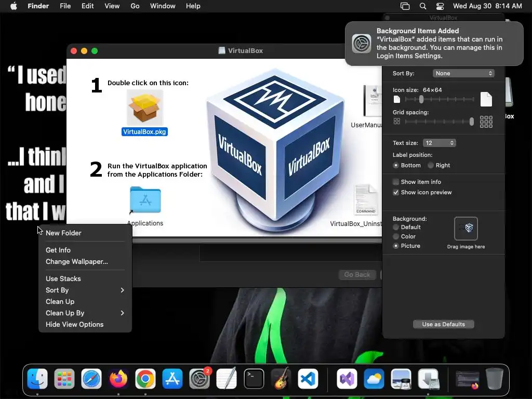Open the Trash in the Dock
The width and height of the screenshot is (532, 399).
495,379
